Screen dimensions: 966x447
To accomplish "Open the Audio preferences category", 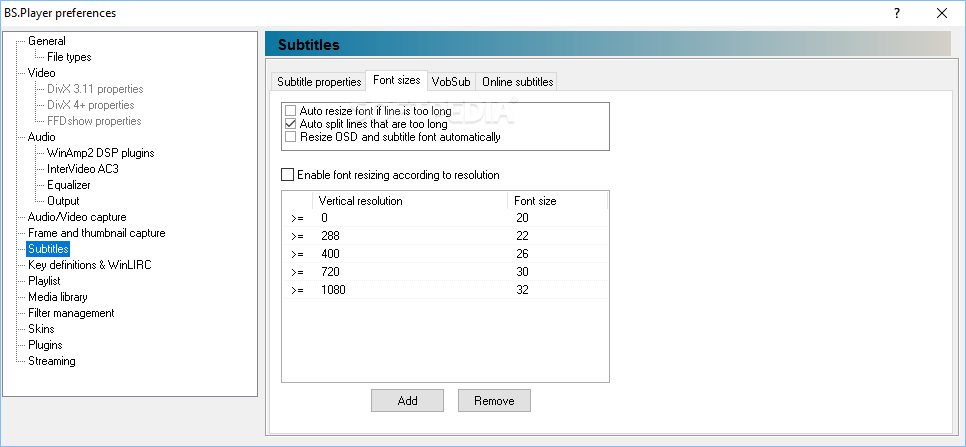I will (41, 137).
